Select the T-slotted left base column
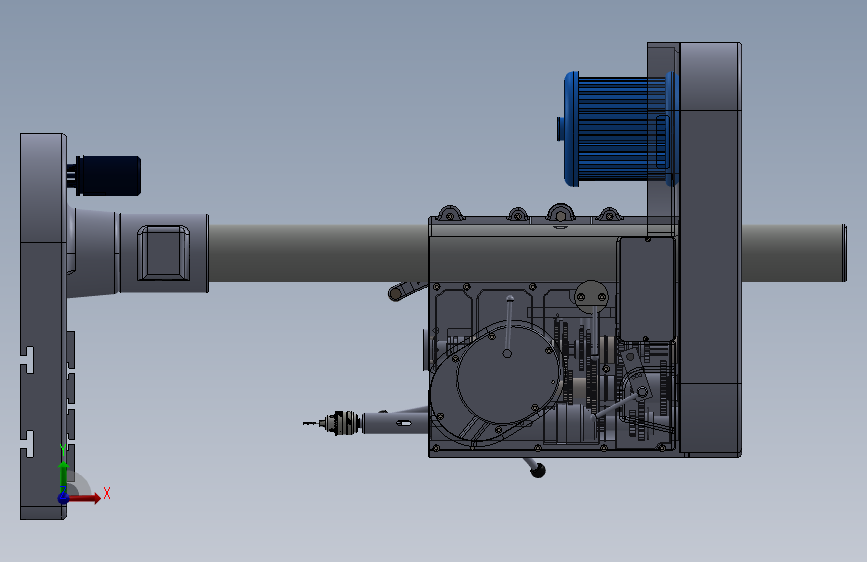This screenshot has width=867, height=562. 43,326
